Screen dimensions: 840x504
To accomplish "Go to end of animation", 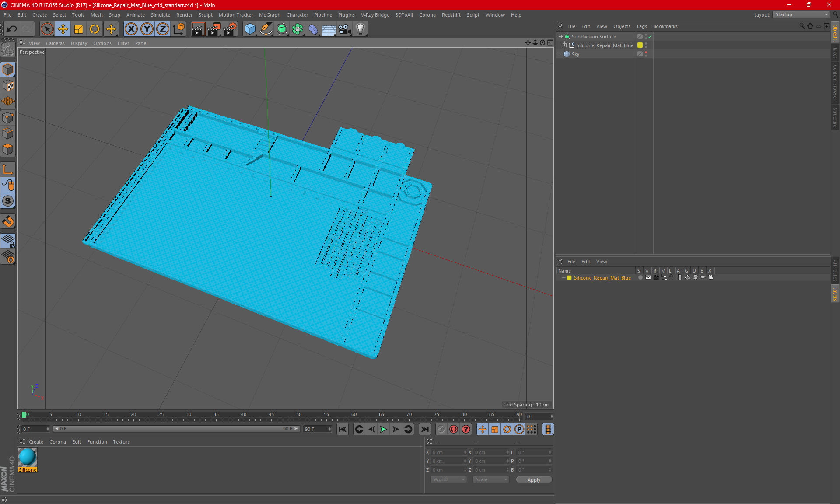I will [424, 429].
